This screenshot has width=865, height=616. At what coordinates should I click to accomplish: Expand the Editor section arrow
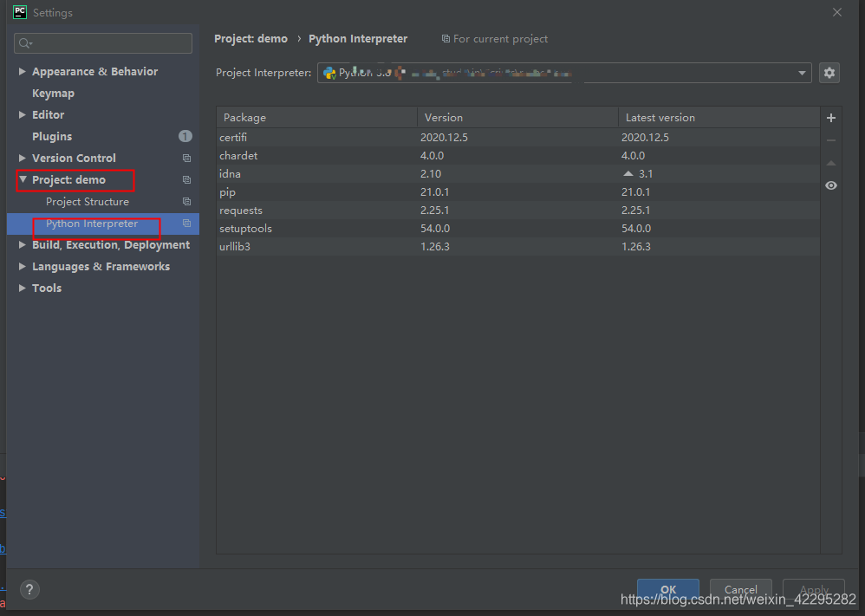click(22, 114)
